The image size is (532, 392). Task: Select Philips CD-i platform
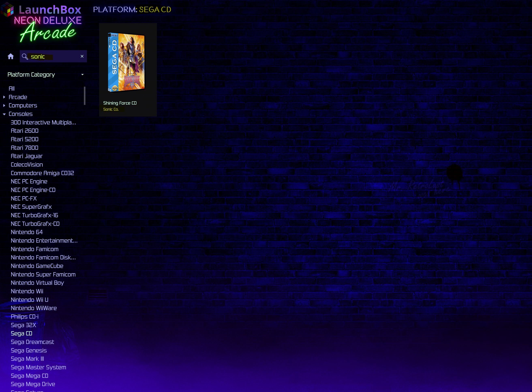coord(25,317)
